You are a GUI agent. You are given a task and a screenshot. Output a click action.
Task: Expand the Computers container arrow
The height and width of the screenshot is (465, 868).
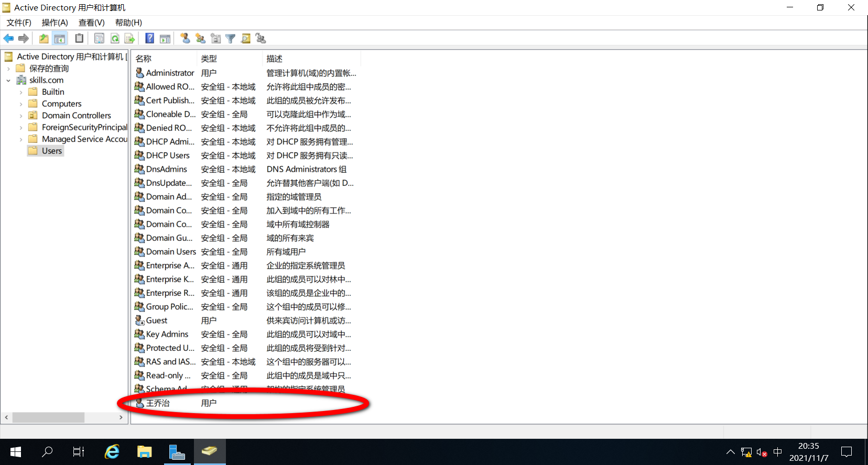pyautogui.click(x=21, y=104)
